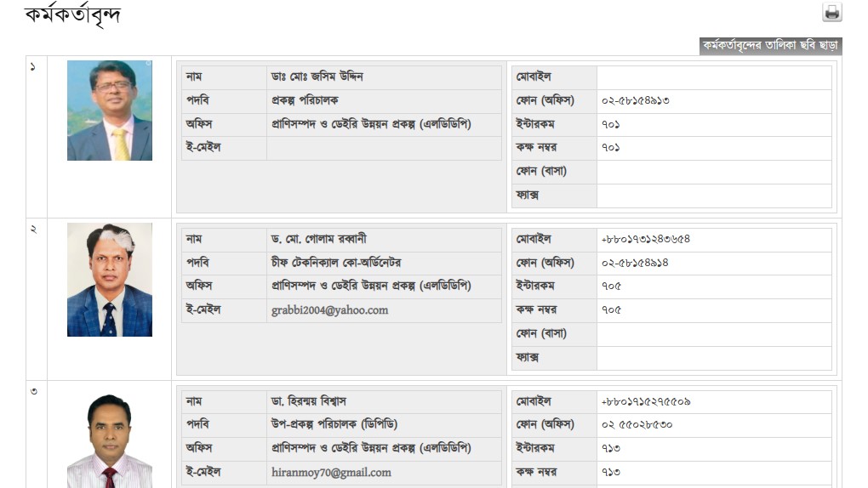Click the কর্মকর্তাবৃন্দ page heading
The image size is (868, 488).
(72, 15)
